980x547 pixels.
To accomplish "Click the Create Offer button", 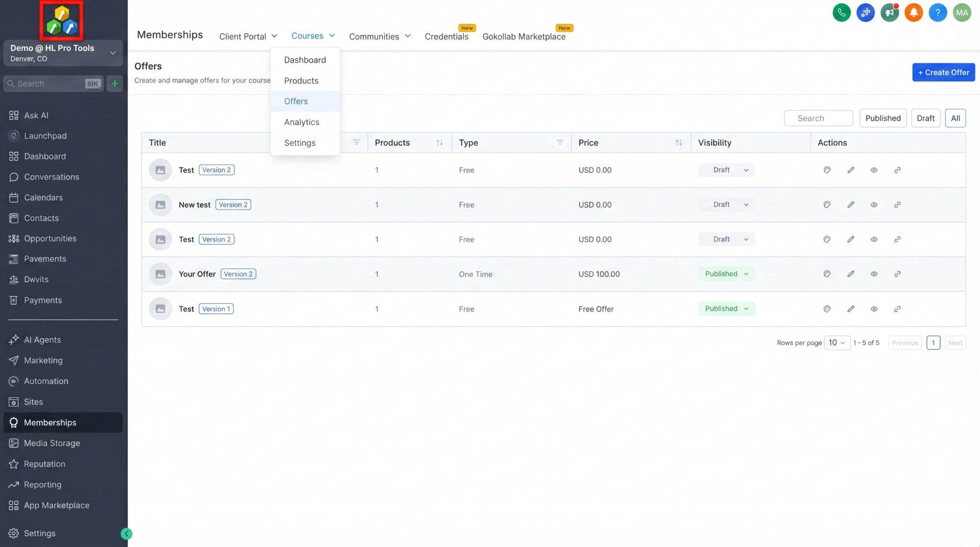I will (943, 72).
